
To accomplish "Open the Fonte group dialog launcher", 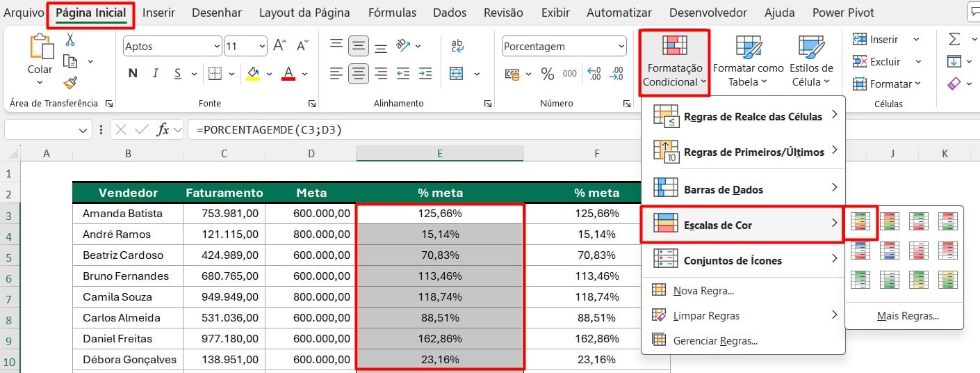I will [311, 104].
